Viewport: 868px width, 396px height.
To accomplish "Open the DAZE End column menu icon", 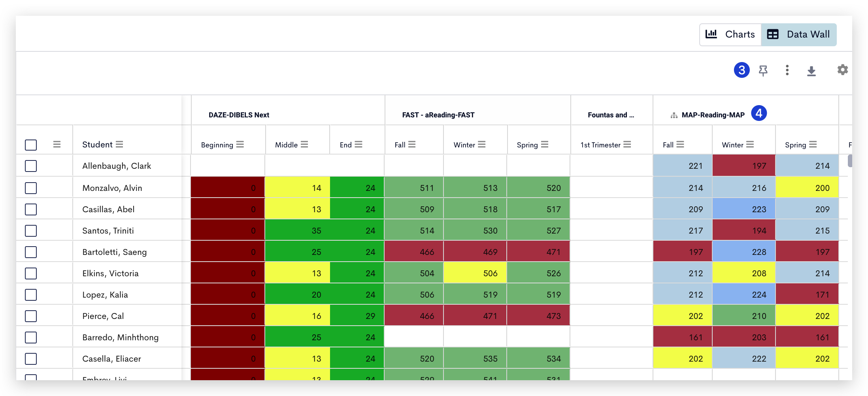I will tap(359, 144).
